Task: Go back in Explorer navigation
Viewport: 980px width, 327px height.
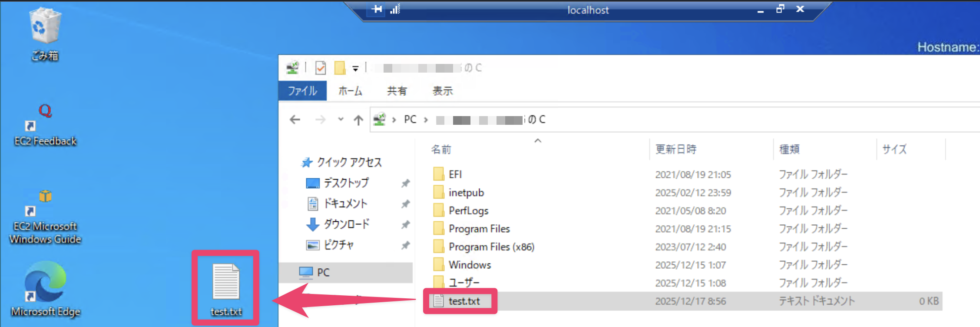Action: [x=295, y=120]
